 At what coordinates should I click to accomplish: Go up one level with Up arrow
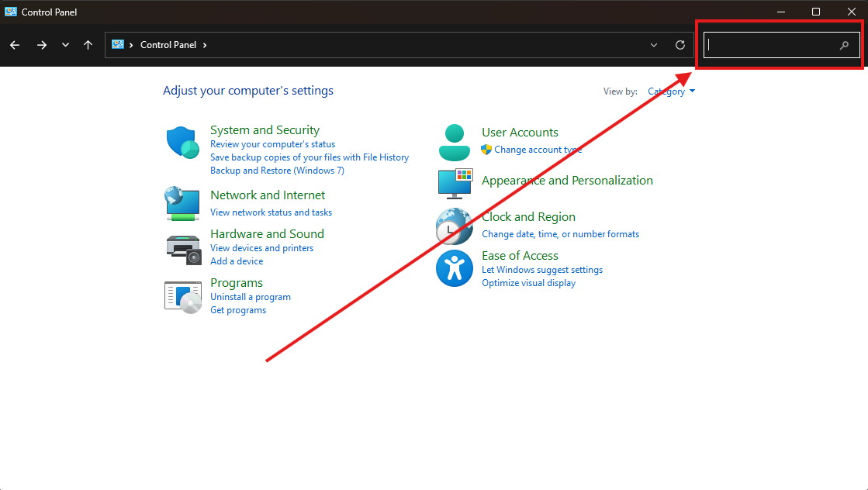pos(88,45)
